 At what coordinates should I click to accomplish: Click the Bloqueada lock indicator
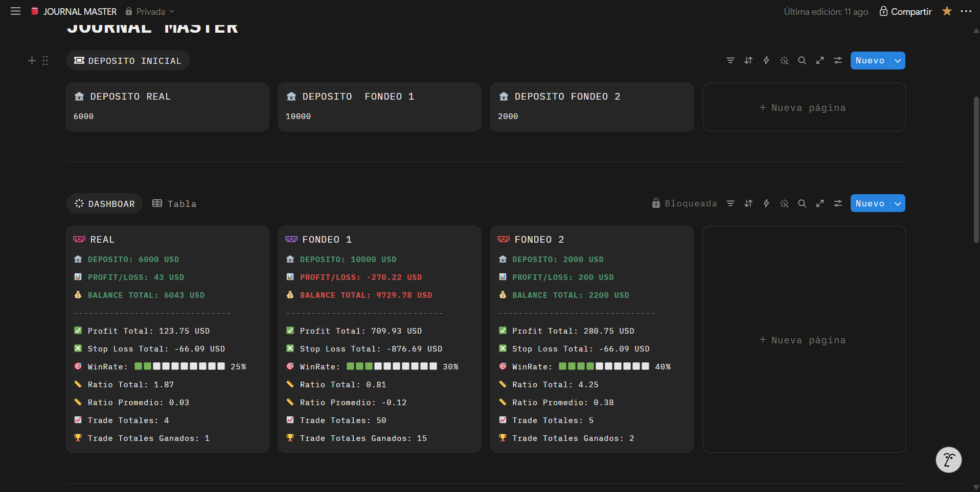pyautogui.click(x=685, y=203)
